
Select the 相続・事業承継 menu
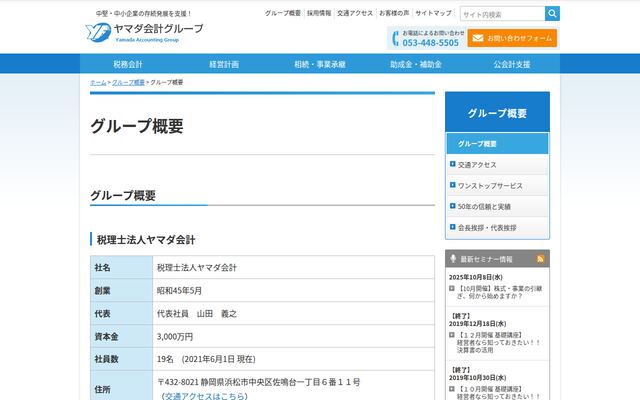320,64
